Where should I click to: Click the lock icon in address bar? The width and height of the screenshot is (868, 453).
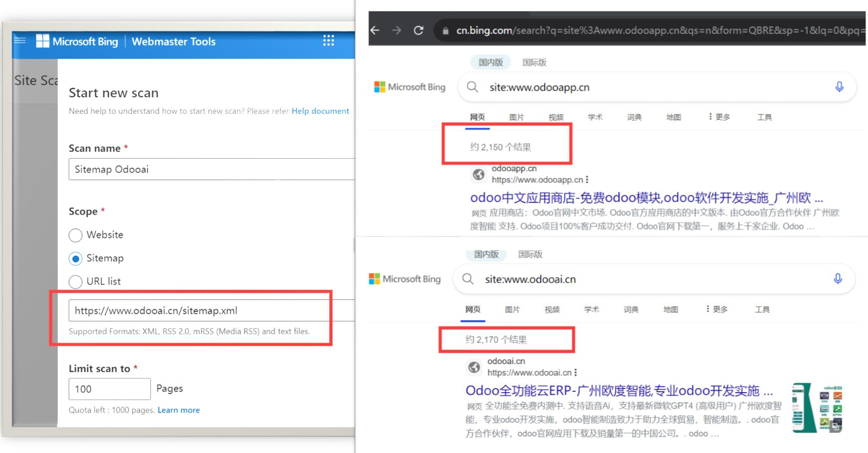[445, 31]
